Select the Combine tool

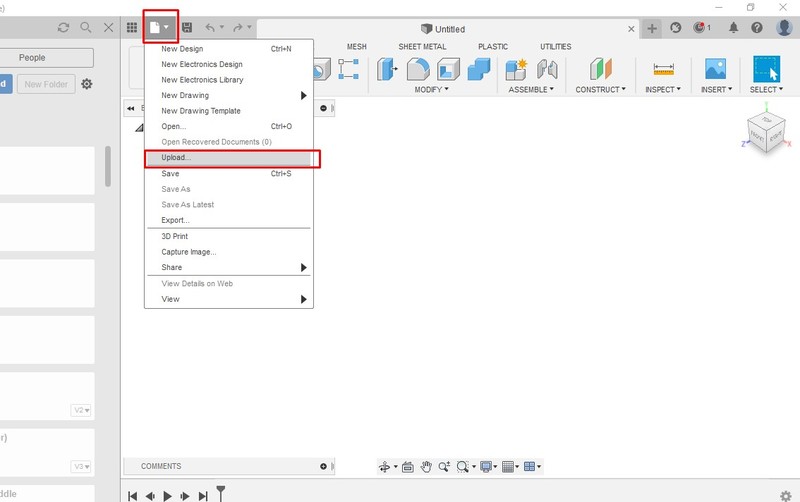point(479,69)
